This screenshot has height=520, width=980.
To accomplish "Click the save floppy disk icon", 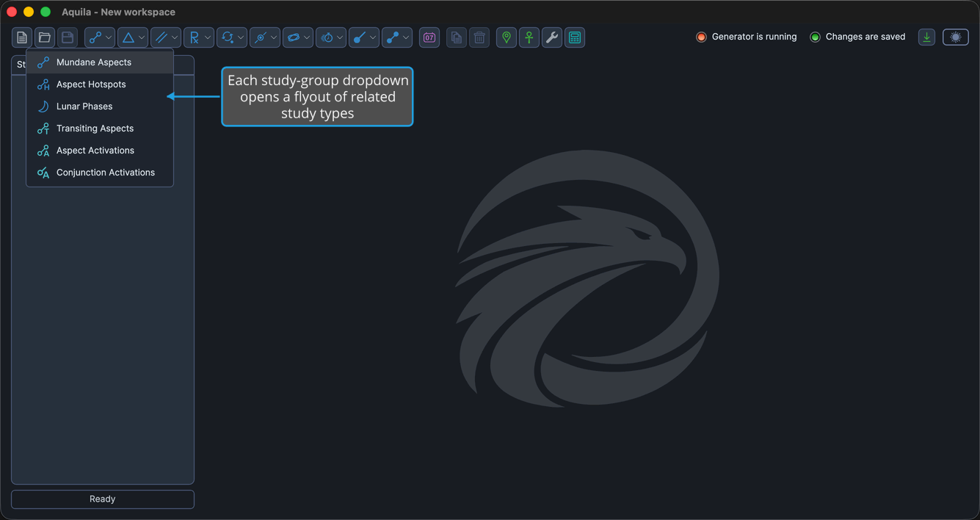I will (x=68, y=37).
